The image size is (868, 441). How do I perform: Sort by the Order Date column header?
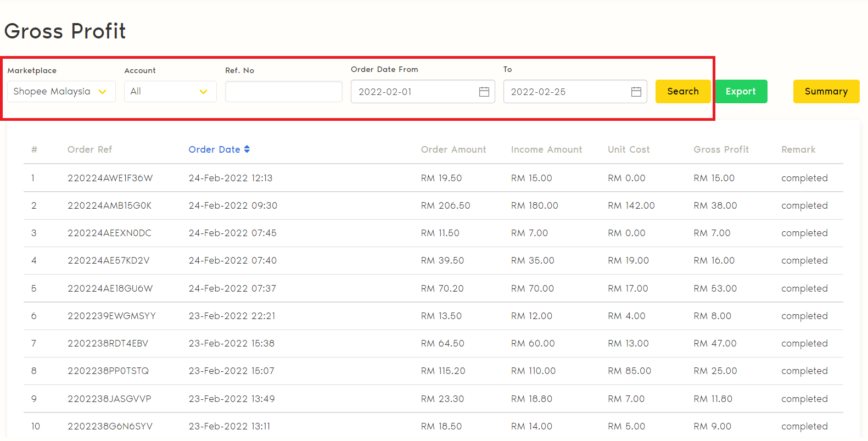click(x=215, y=149)
